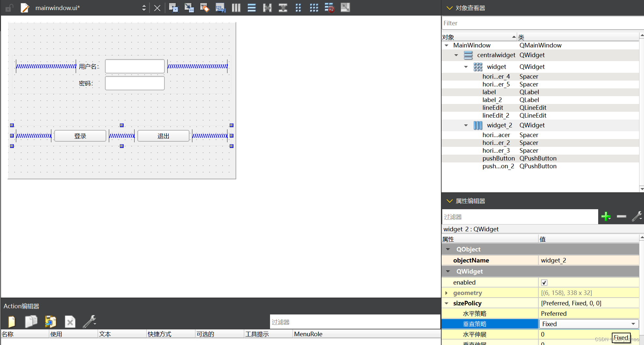Click the copy action icon in Action editor
644x345 pixels.
(x=31, y=322)
